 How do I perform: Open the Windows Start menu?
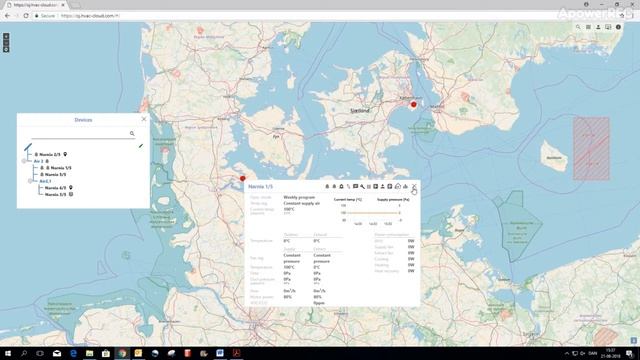click(x=8, y=353)
